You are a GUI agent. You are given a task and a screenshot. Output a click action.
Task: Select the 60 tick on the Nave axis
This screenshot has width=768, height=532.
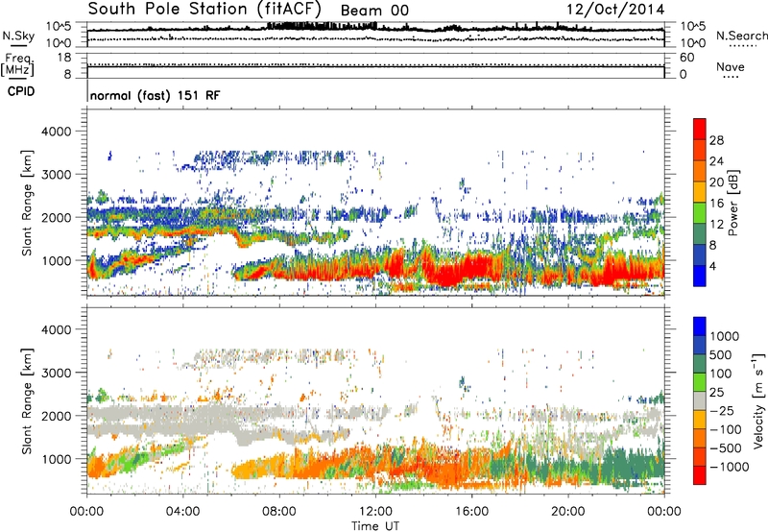[686, 58]
